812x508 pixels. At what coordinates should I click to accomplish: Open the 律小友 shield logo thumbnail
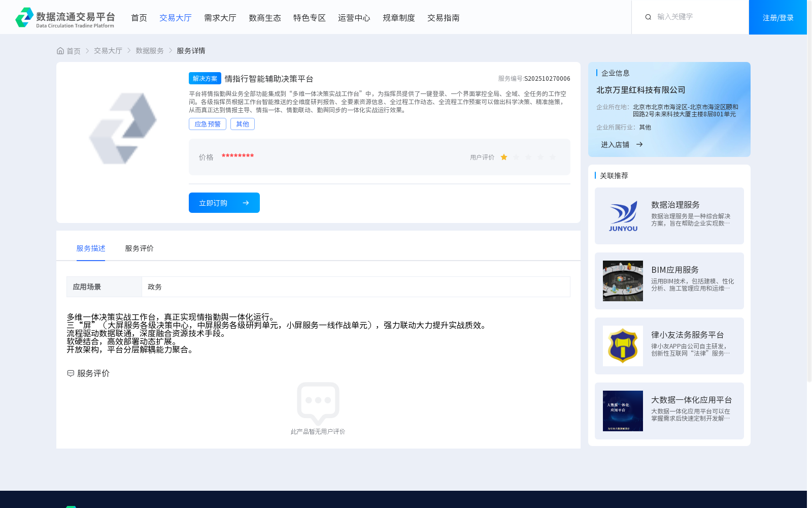pos(623,346)
